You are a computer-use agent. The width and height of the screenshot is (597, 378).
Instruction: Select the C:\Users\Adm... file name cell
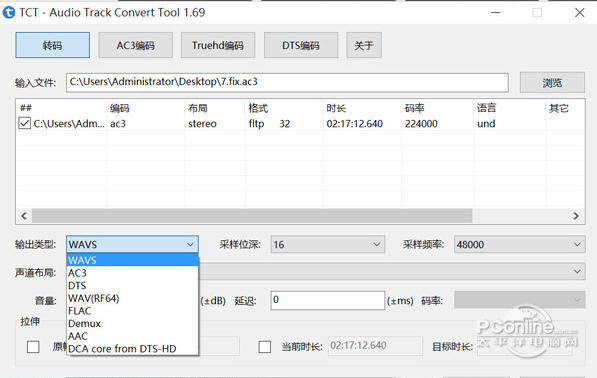coord(69,124)
